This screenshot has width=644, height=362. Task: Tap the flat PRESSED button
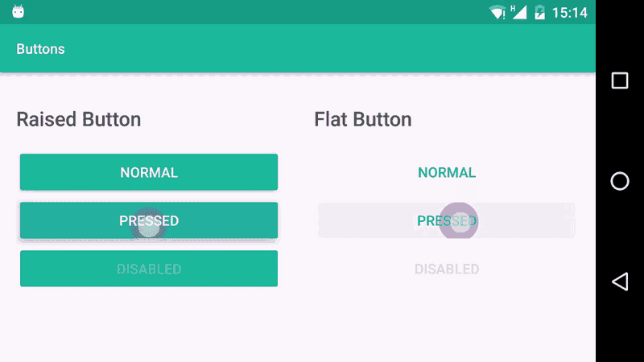[x=447, y=220]
